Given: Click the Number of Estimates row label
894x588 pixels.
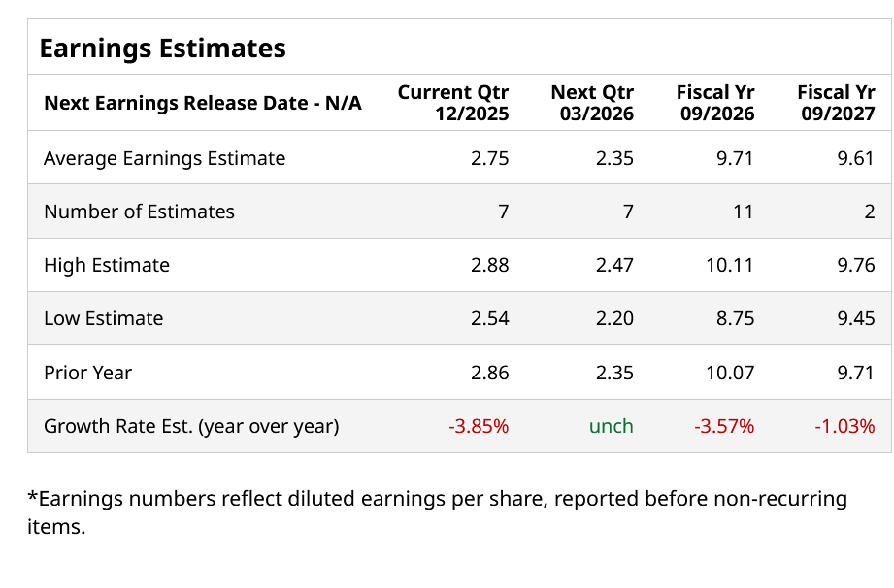Looking at the screenshot, I should click(x=139, y=212).
